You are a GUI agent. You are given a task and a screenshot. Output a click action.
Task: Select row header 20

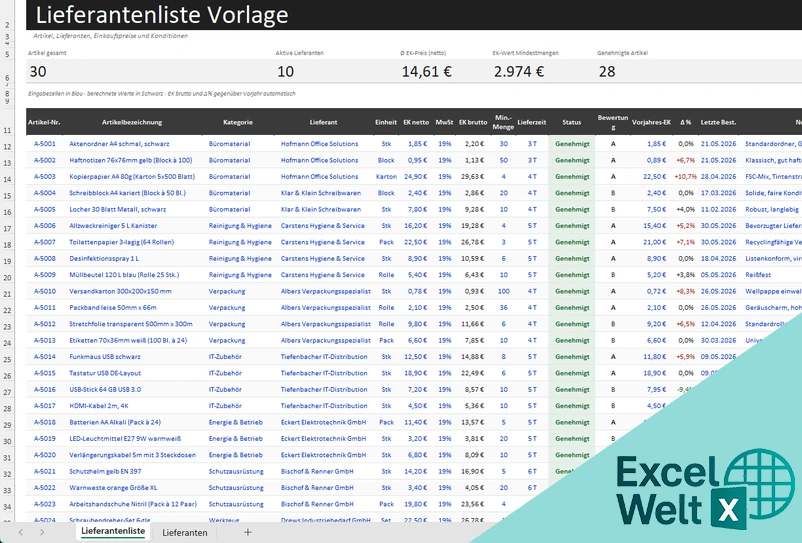coord(7,278)
